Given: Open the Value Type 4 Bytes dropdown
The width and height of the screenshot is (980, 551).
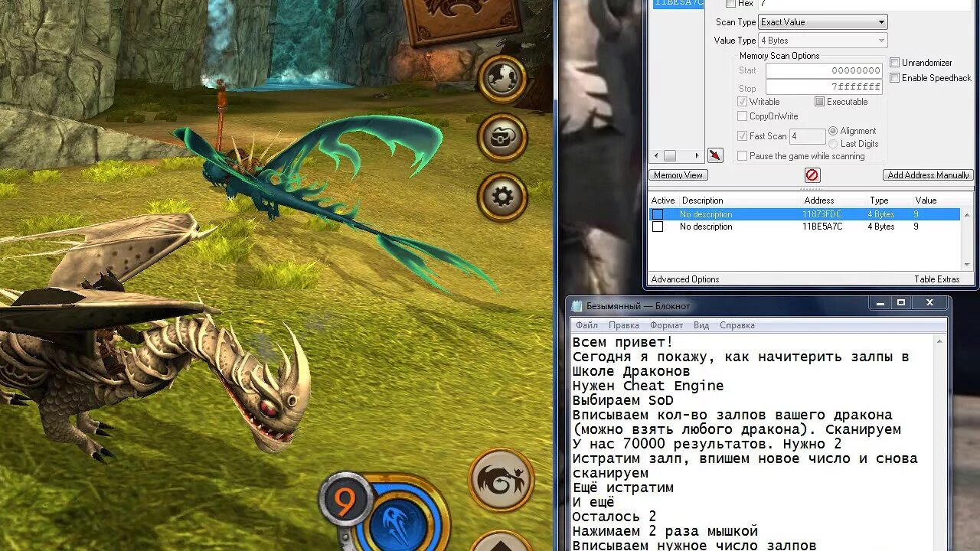Looking at the screenshot, I should (x=822, y=41).
